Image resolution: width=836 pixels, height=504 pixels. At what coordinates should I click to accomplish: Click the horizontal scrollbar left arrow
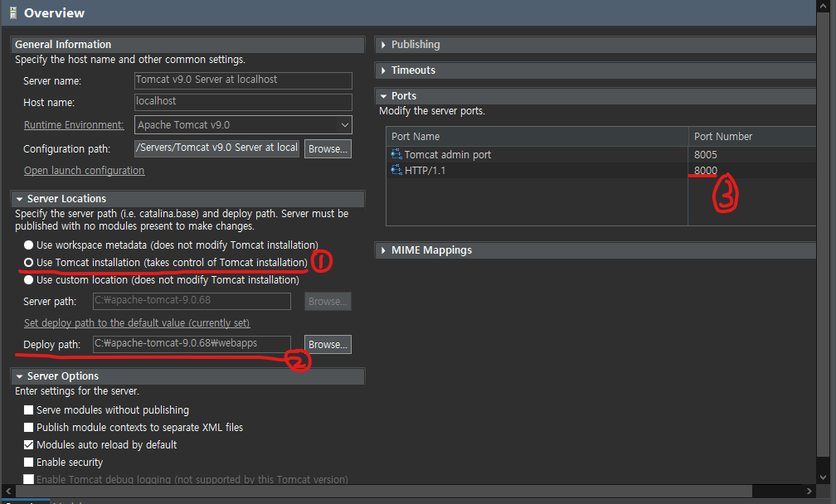pos(8,491)
